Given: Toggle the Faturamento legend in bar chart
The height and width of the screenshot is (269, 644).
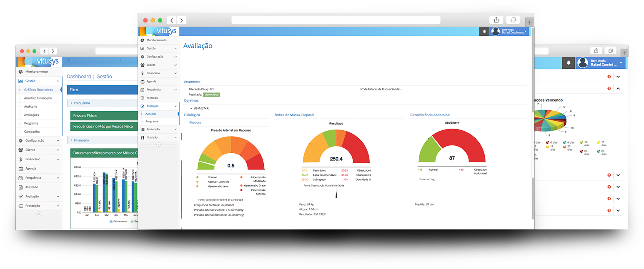Looking at the screenshot, I should click(x=120, y=222).
